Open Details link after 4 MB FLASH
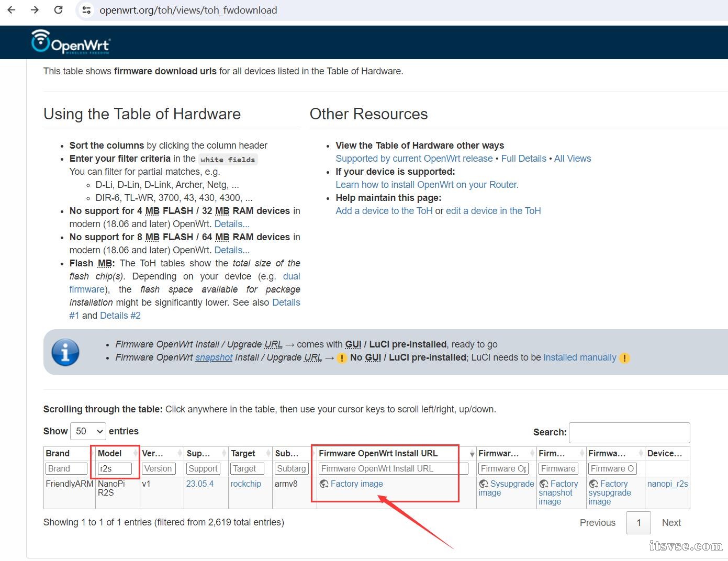The height and width of the screenshot is (561, 728). click(232, 224)
